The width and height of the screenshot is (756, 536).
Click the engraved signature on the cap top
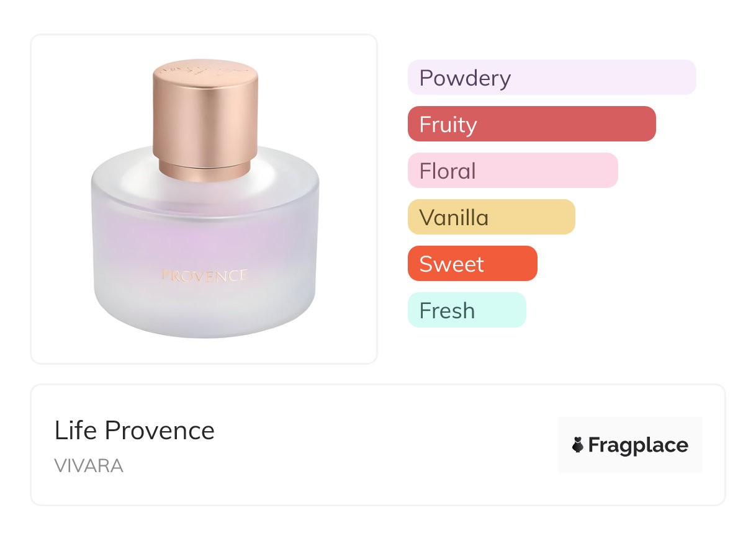pyautogui.click(x=205, y=66)
